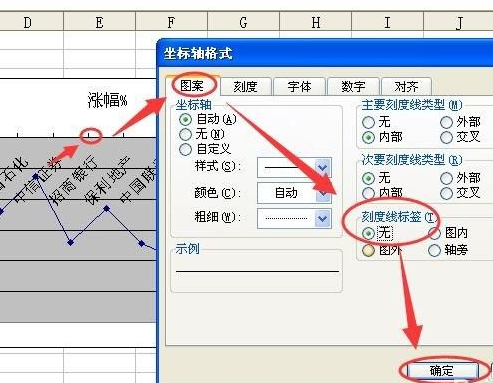Switch to the 图案 tab

(192, 86)
